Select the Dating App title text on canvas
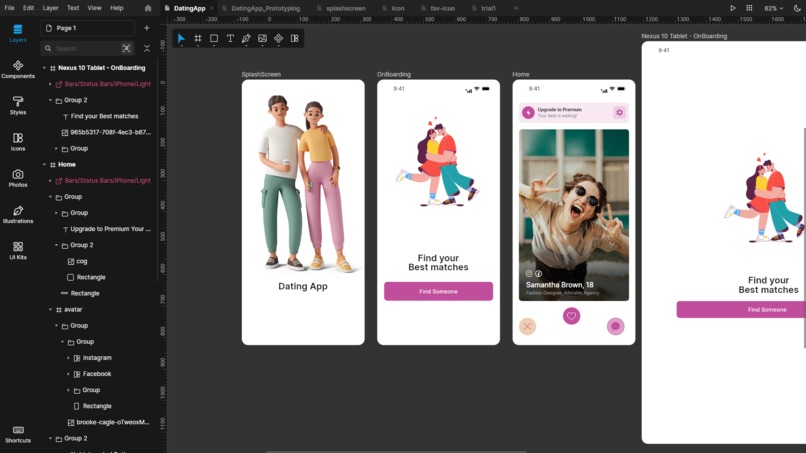806x453 pixels. coord(303,286)
